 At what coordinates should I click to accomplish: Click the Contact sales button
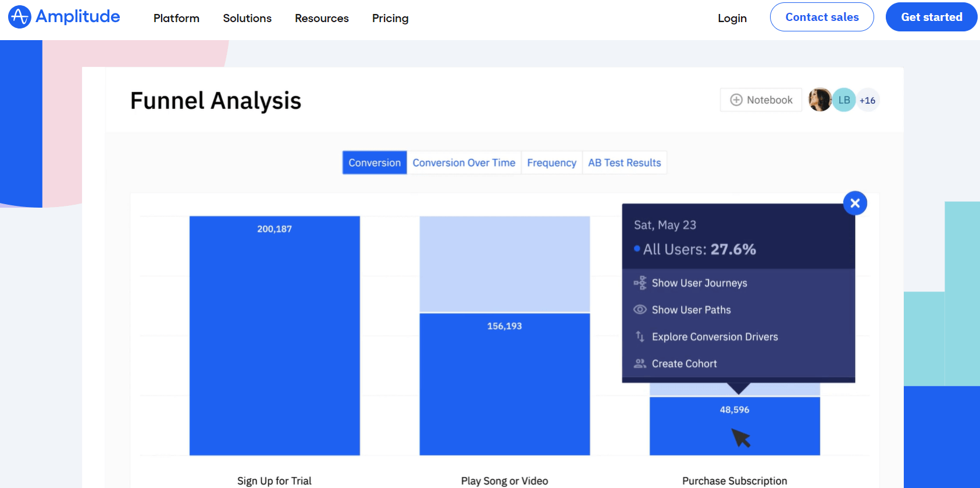pos(822,17)
